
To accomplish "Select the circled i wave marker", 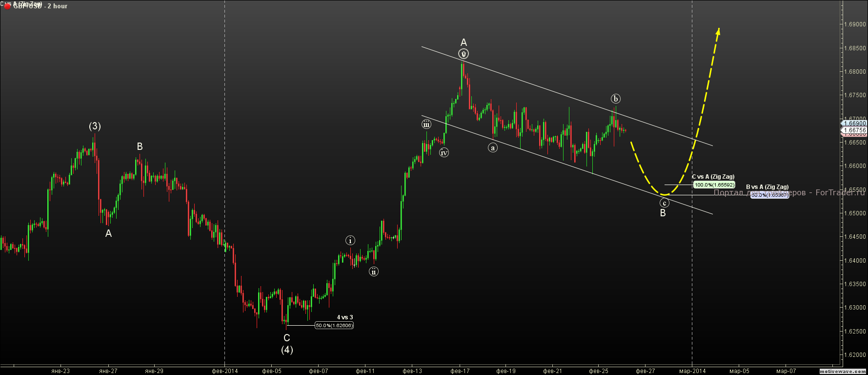I will pos(350,240).
